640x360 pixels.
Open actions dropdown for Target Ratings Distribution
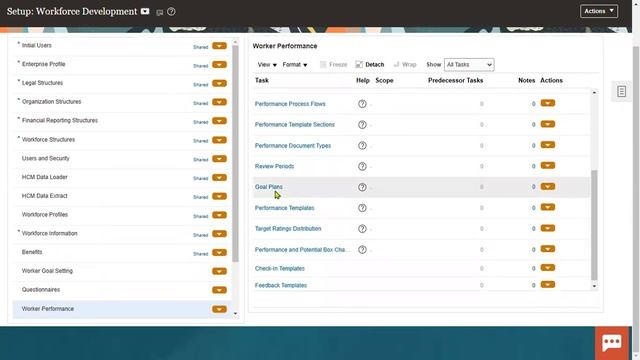point(548,228)
